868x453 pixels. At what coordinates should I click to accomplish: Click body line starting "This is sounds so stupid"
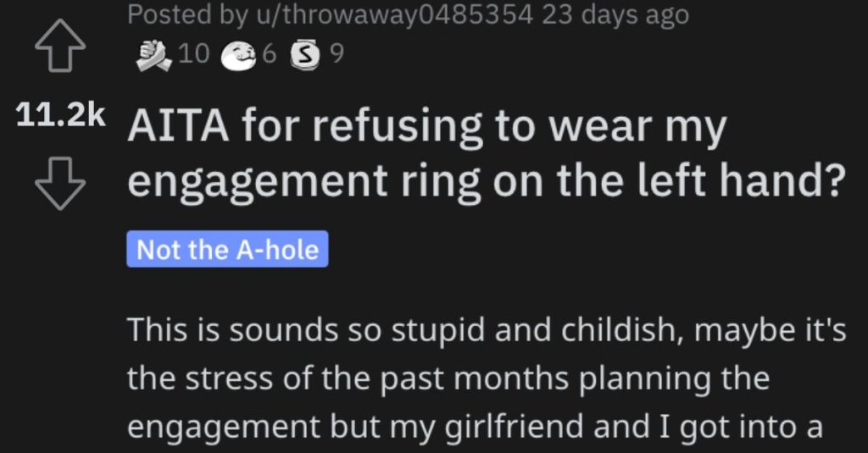pyautogui.click(x=487, y=330)
